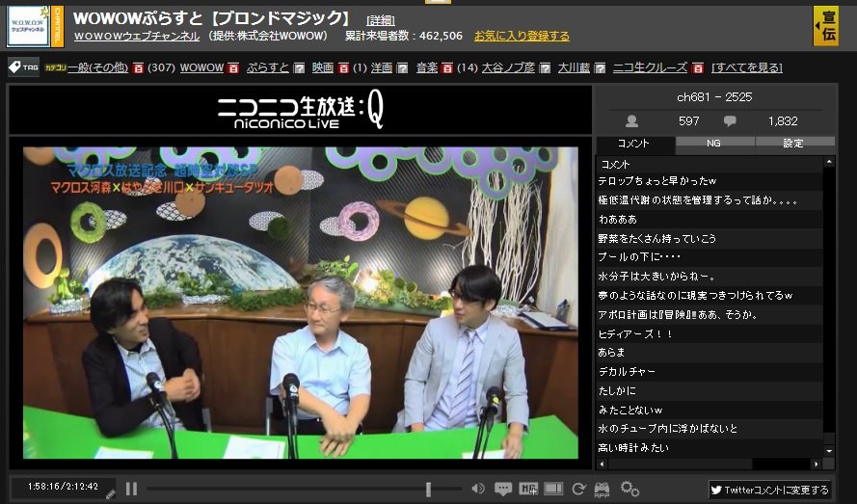This screenshot has height=504, width=857.
Task: Open dictionary icon next to 一般(その他)
Action: pyautogui.click(x=138, y=67)
